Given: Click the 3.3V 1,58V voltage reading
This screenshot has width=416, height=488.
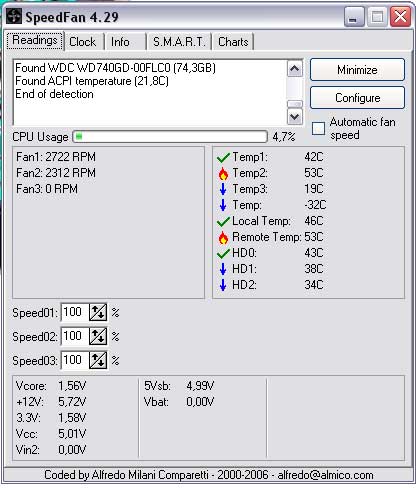Looking at the screenshot, I should 51,418.
